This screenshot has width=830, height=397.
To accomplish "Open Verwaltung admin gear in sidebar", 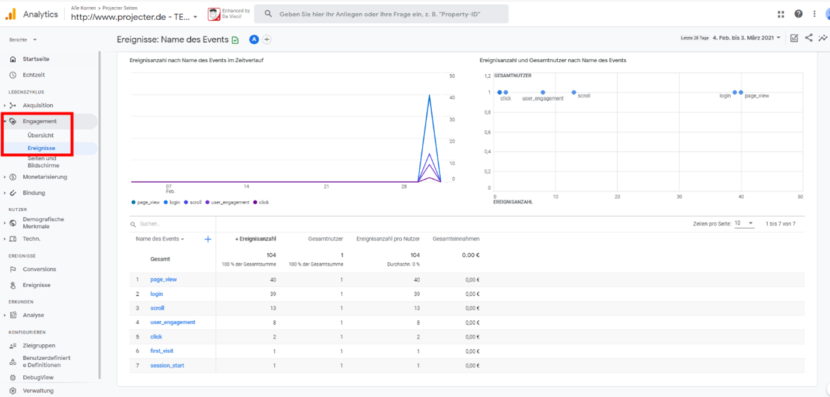I will coord(32,391).
